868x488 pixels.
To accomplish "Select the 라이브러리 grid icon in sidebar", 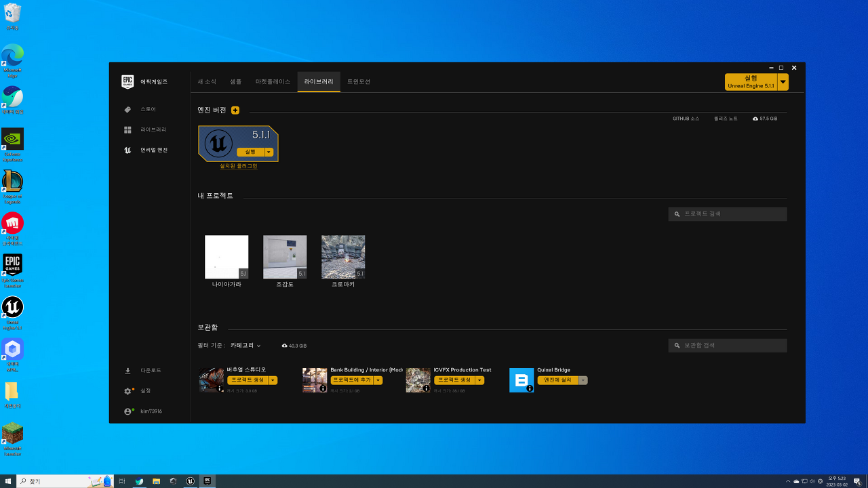I will tap(127, 129).
